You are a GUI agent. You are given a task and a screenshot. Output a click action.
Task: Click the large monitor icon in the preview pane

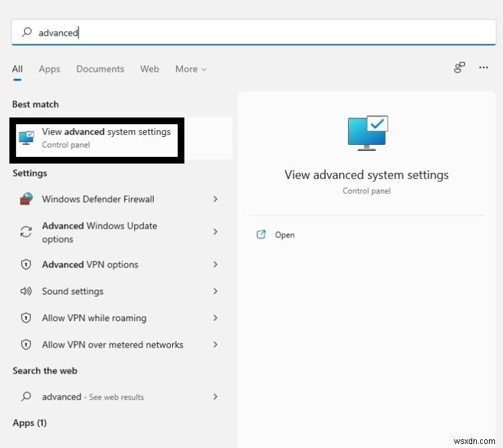tap(368, 133)
